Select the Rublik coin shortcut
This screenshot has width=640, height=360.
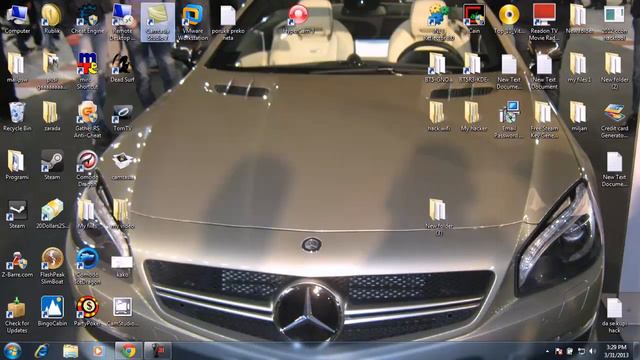pyautogui.click(x=52, y=18)
